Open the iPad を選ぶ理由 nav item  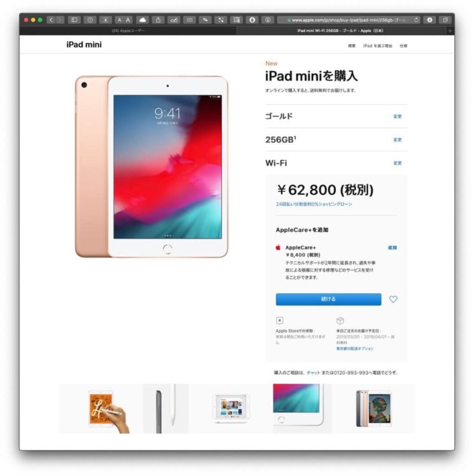[x=377, y=46]
